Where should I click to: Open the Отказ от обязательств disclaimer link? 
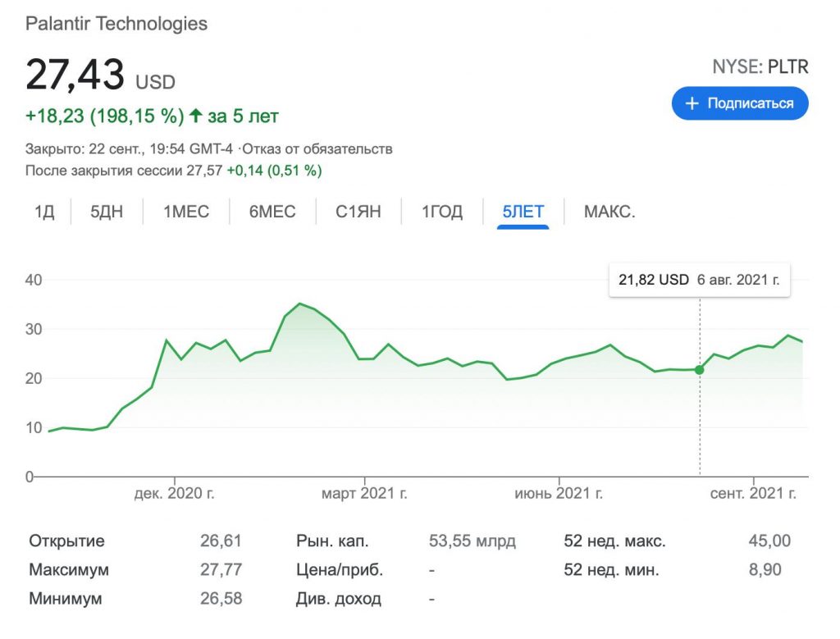click(317, 149)
